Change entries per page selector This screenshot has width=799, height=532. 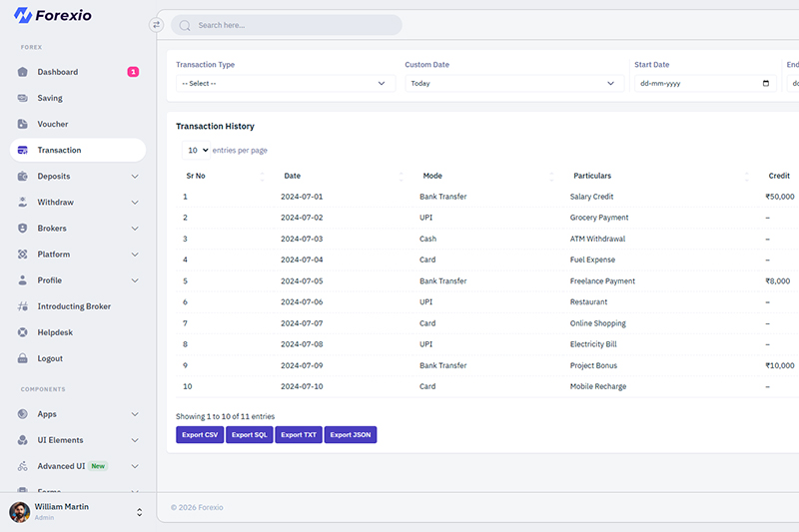coord(196,150)
